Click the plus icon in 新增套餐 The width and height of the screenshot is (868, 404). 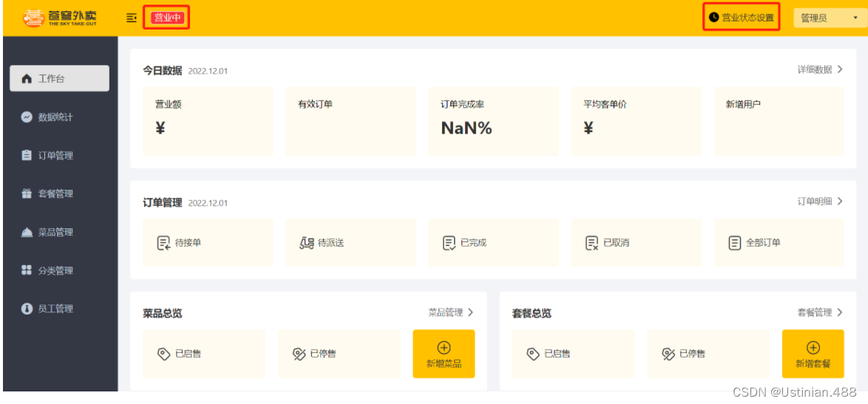point(813,348)
